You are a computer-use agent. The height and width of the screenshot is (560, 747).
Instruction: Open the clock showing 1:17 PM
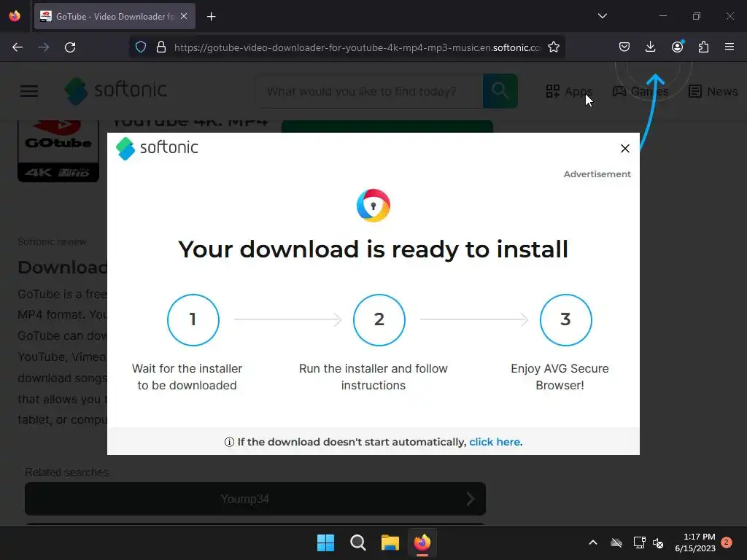(x=695, y=542)
